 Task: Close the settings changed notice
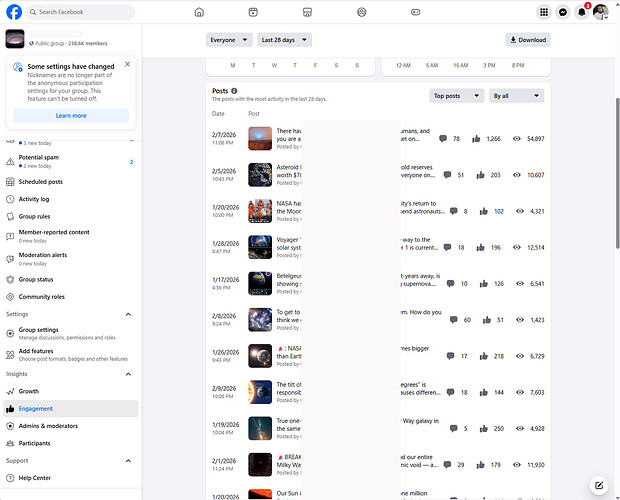[127, 64]
